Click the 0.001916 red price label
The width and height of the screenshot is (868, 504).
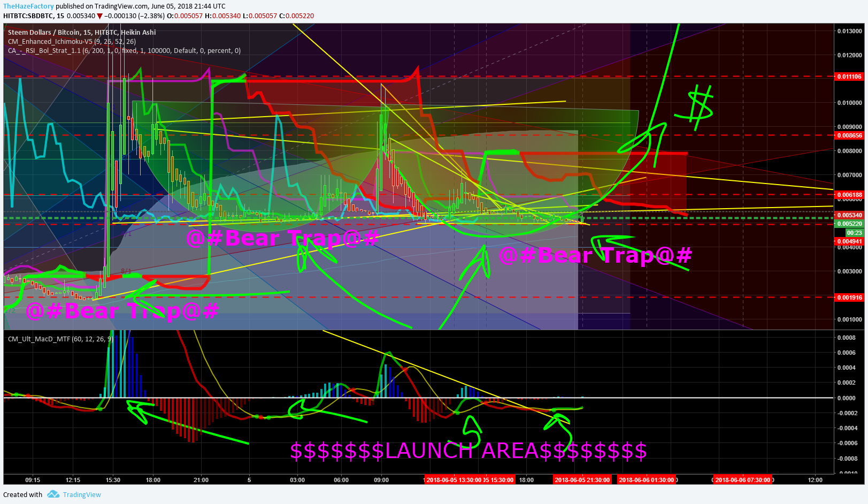(x=849, y=297)
